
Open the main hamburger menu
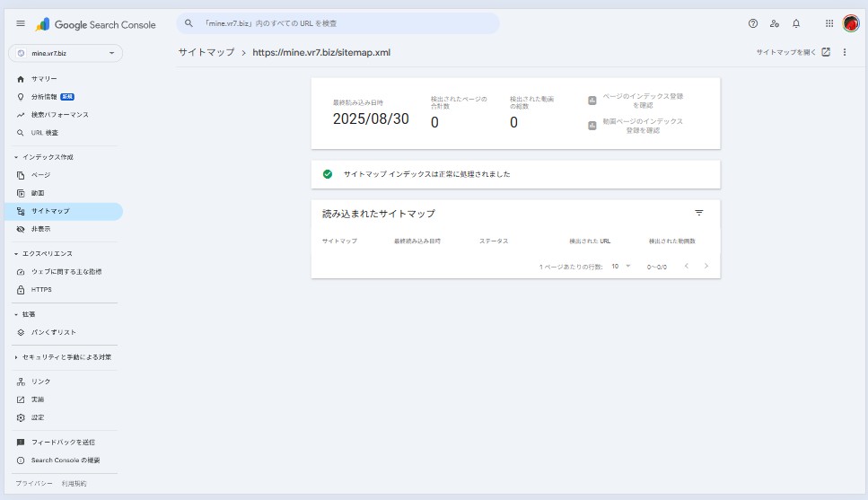pos(21,24)
